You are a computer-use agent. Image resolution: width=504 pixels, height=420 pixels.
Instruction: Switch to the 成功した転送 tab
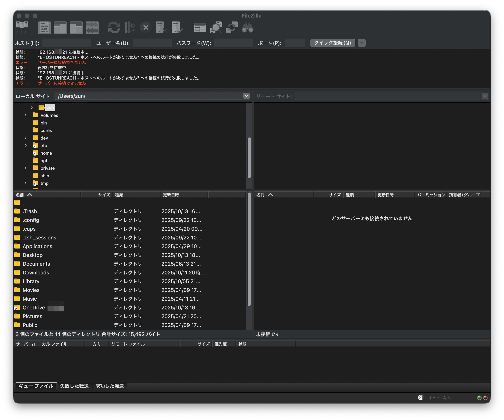[x=110, y=386]
